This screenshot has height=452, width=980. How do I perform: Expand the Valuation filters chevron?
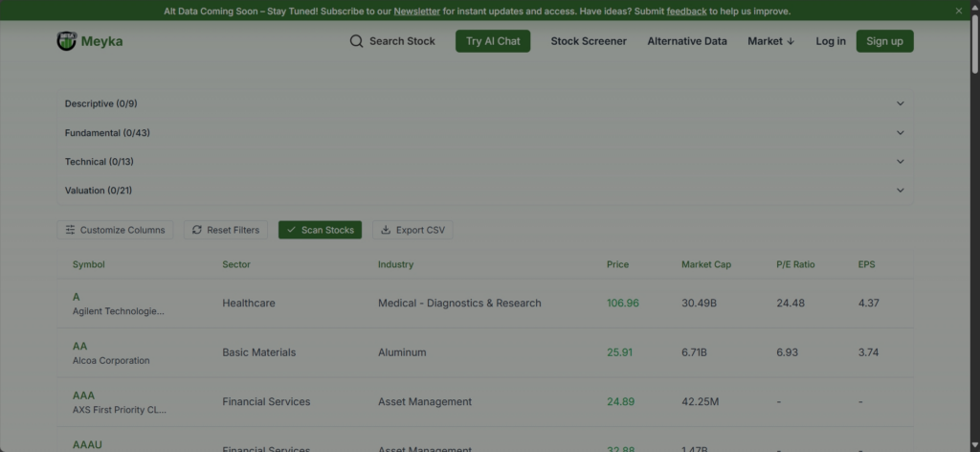pos(900,190)
